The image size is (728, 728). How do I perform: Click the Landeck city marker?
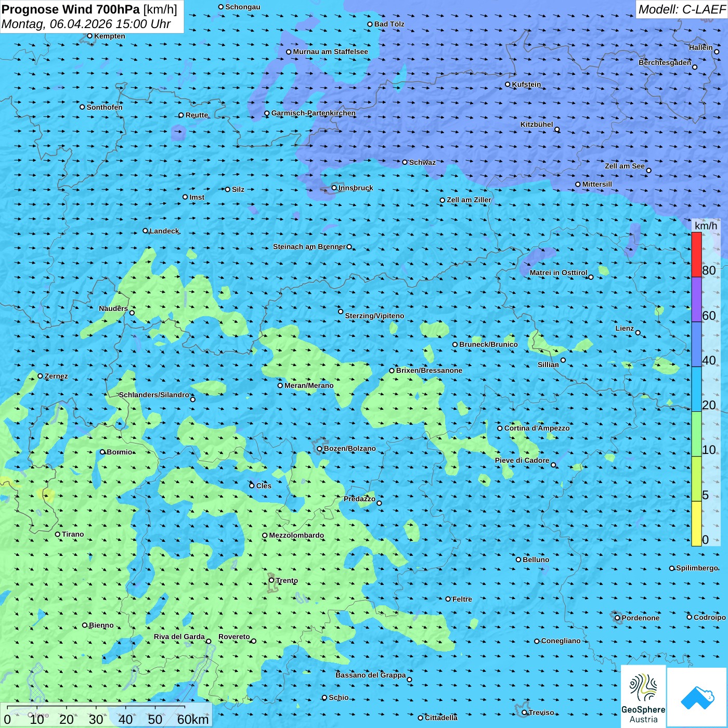[146, 231]
